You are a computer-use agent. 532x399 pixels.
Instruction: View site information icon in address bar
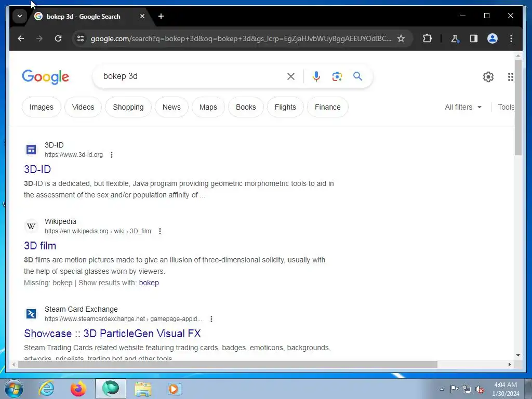click(81, 38)
